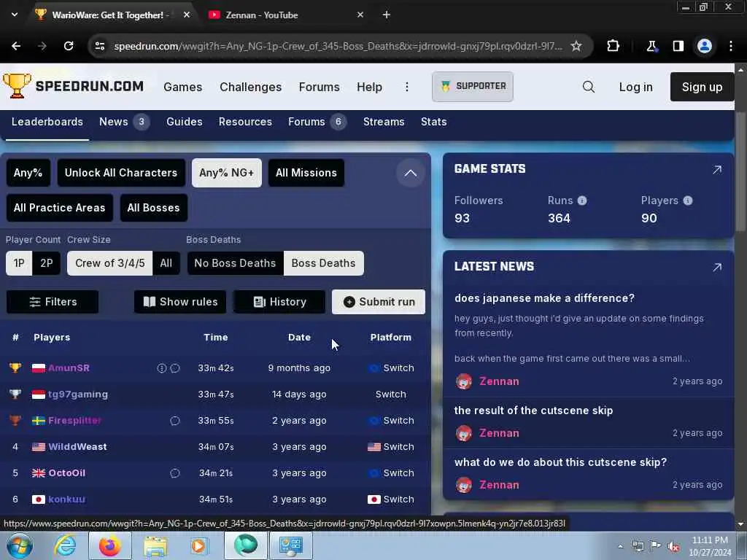Click the Speedrun.com trophy logo
Image resolution: width=747 pixels, height=560 pixels.
tap(18, 86)
